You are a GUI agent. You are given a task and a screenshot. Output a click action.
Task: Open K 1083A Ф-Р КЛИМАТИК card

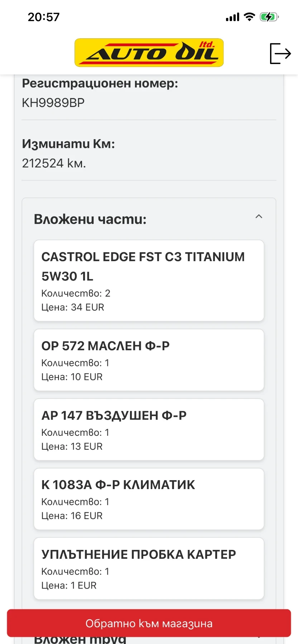coord(149,499)
